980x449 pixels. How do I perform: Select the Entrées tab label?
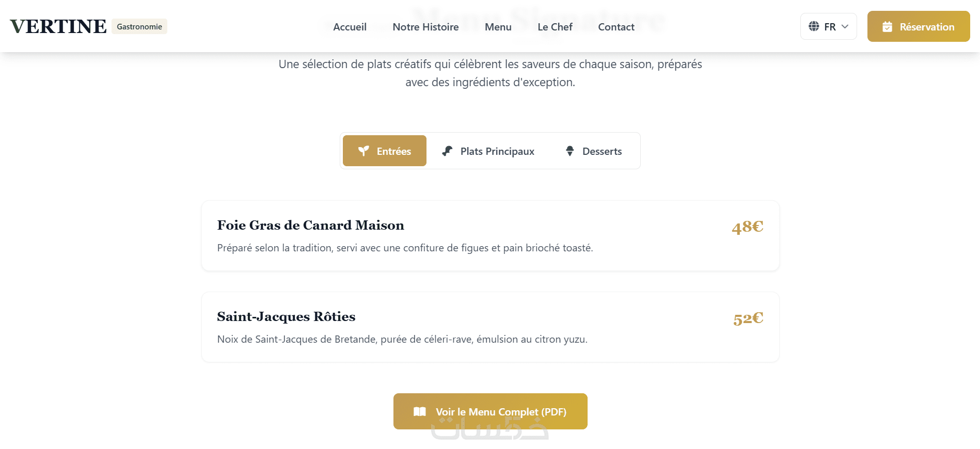[x=393, y=151]
